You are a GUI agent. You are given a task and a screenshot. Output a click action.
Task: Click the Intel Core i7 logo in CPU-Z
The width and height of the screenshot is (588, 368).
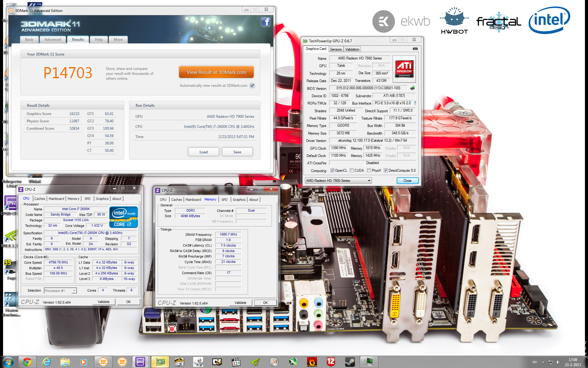[x=123, y=217]
